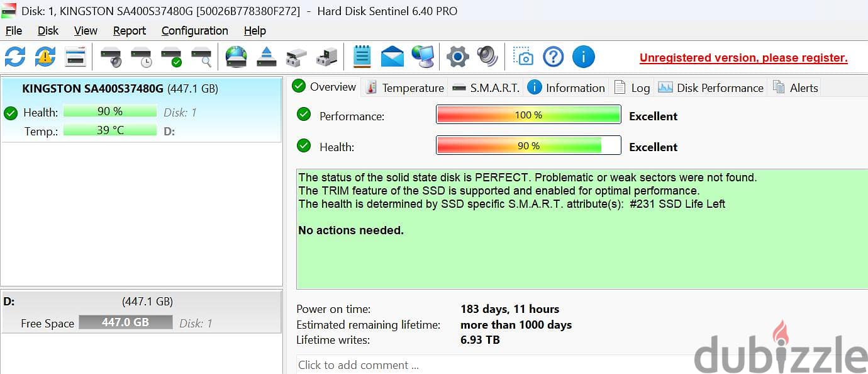This screenshot has height=374, width=868.
Task: Switch to the Log tab
Action: pos(632,88)
